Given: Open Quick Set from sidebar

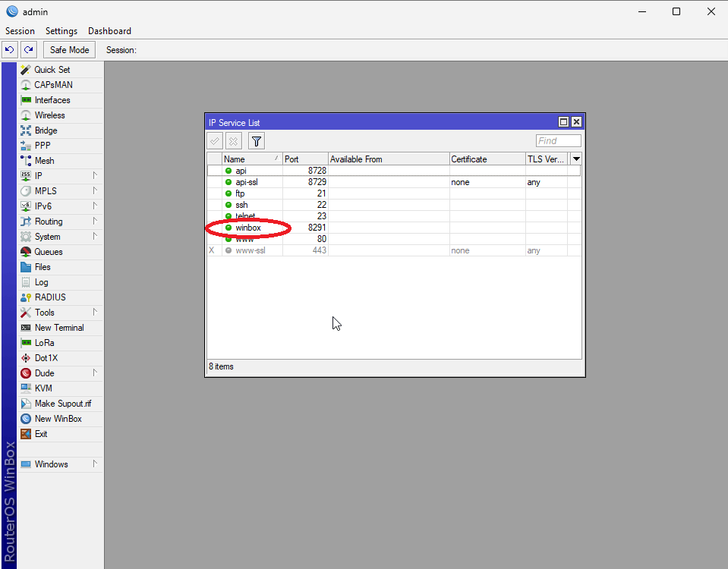Looking at the screenshot, I should coord(52,70).
